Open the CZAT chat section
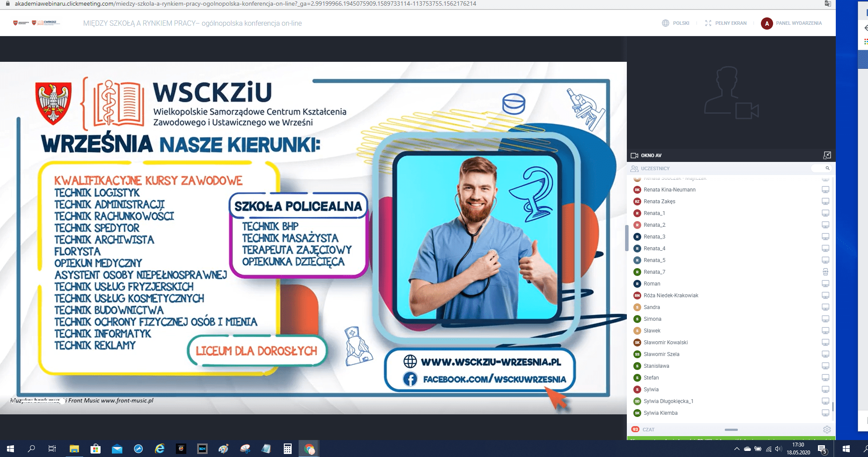Image resolution: width=868 pixels, height=457 pixels. [648, 430]
